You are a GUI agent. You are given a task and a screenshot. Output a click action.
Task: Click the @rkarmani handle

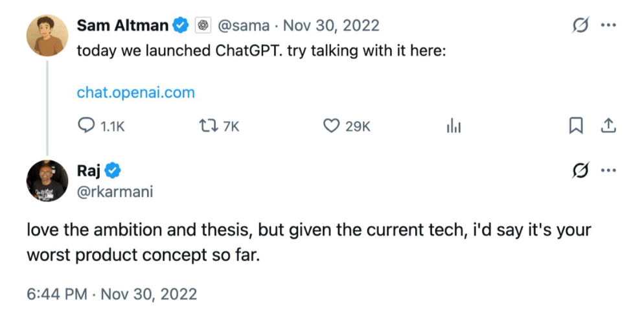tap(115, 192)
